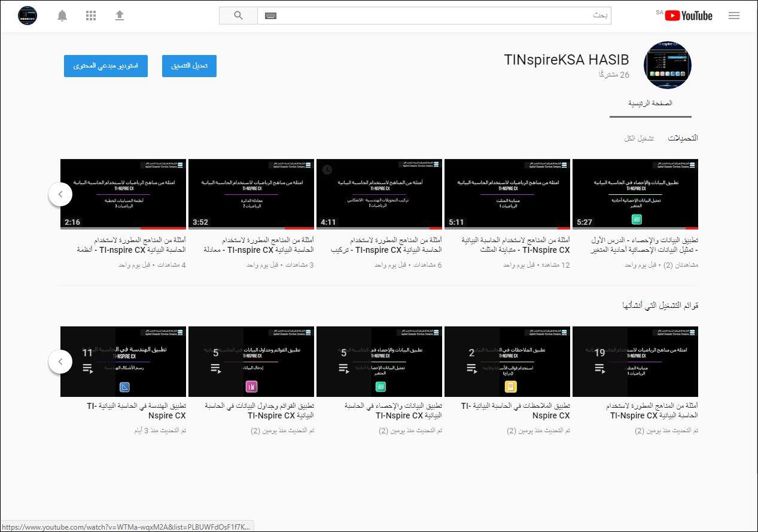
Task: Click the قوائم التشغيل التي أنشأتها section heading
Action: 660,305
